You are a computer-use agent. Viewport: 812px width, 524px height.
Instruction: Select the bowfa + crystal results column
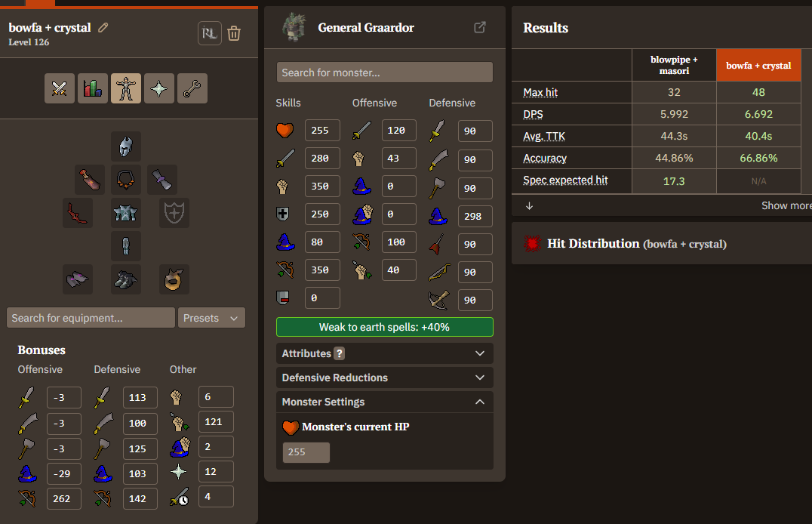(x=758, y=65)
